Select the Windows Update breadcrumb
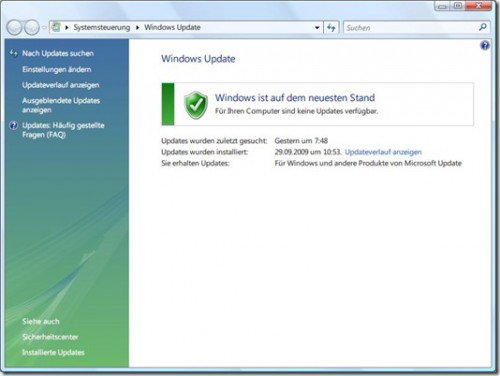This screenshot has height=376, width=500. click(x=172, y=27)
